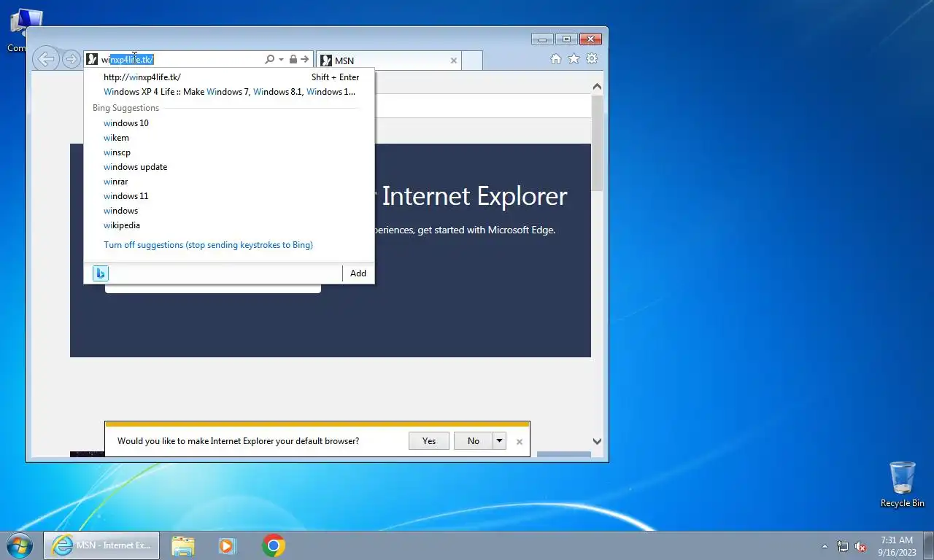934x560 pixels.
Task: Click Add search provider button
Action: pyautogui.click(x=358, y=273)
